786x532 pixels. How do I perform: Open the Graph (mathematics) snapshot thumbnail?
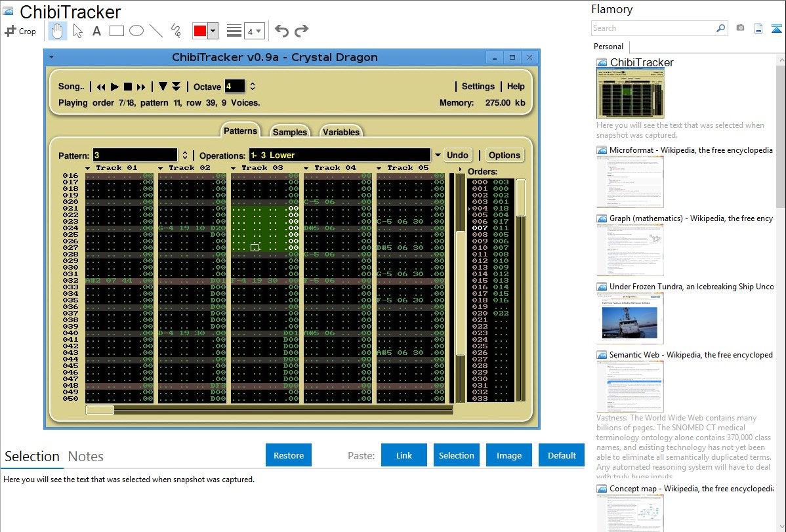pyautogui.click(x=630, y=250)
